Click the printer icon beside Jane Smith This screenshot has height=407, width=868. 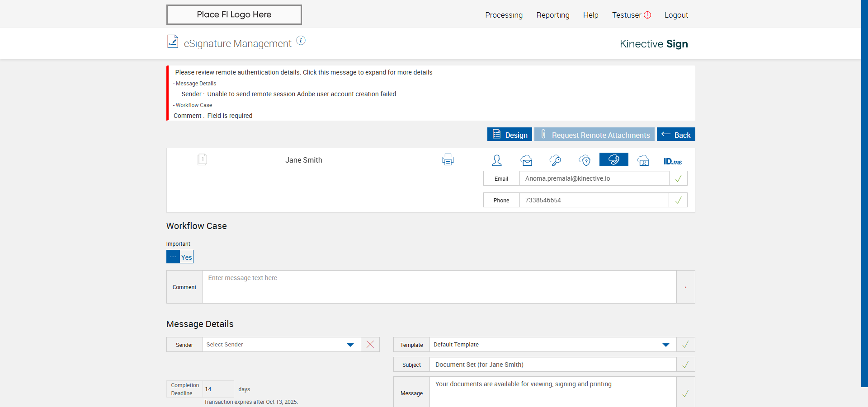pos(448,160)
